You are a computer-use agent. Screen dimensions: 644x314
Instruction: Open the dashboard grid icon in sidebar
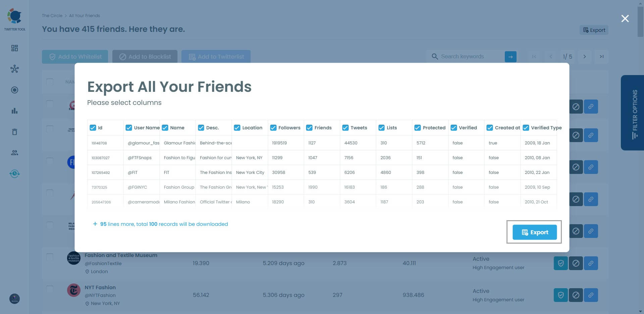click(14, 48)
